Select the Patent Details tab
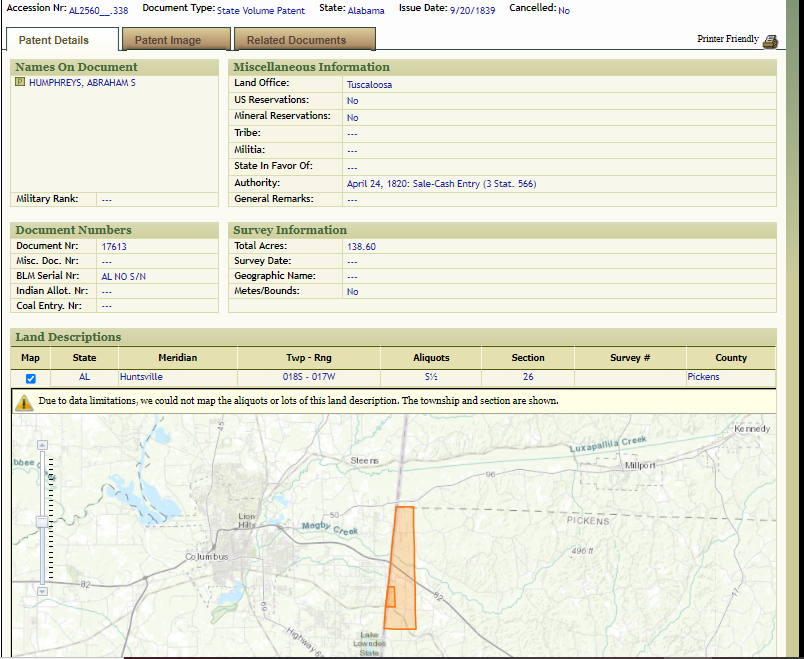 tap(54, 40)
